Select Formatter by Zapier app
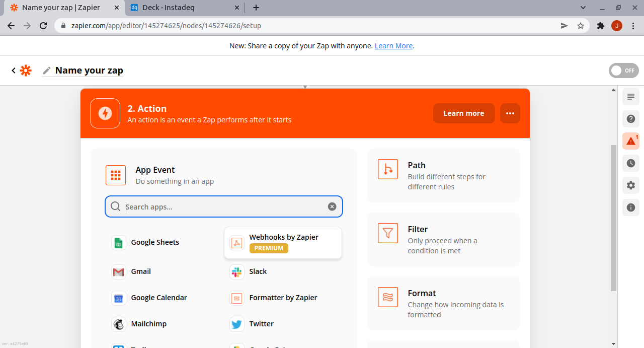Image resolution: width=644 pixels, height=348 pixels. click(x=274, y=298)
